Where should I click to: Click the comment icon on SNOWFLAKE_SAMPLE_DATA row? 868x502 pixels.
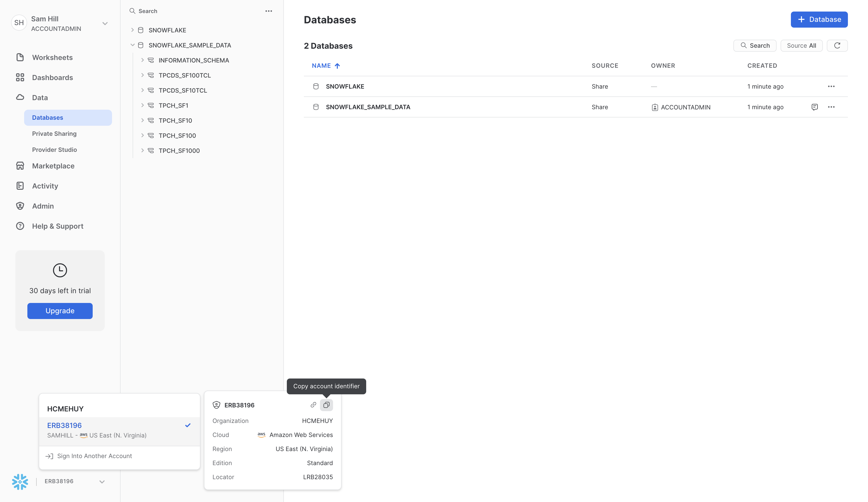815,107
